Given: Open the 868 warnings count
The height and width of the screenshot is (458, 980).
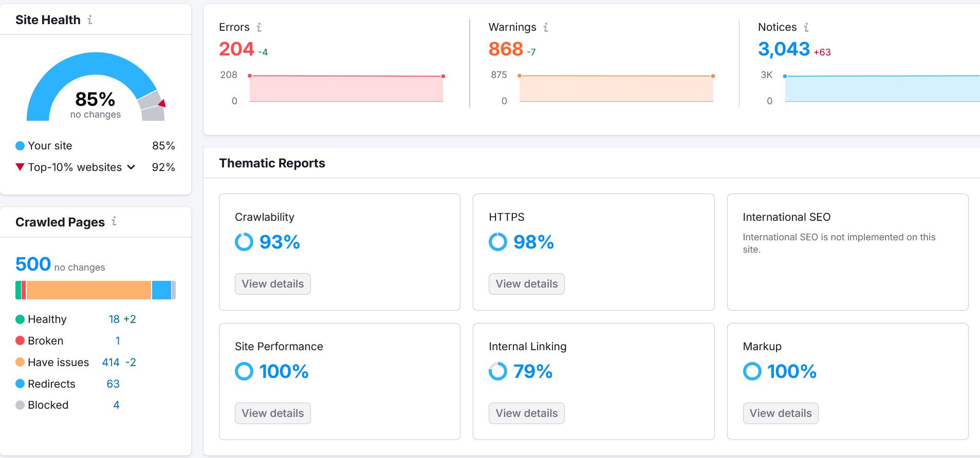Looking at the screenshot, I should tap(506, 49).
